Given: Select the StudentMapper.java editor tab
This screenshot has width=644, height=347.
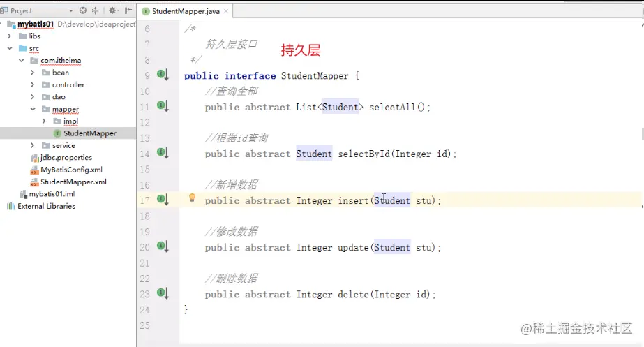Looking at the screenshot, I should click(x=185, y=11).
